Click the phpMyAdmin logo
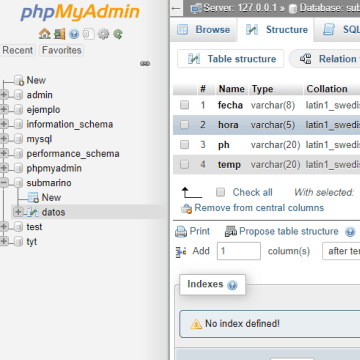This screenshot has width=360, height=360. click(x=80, y=12)
